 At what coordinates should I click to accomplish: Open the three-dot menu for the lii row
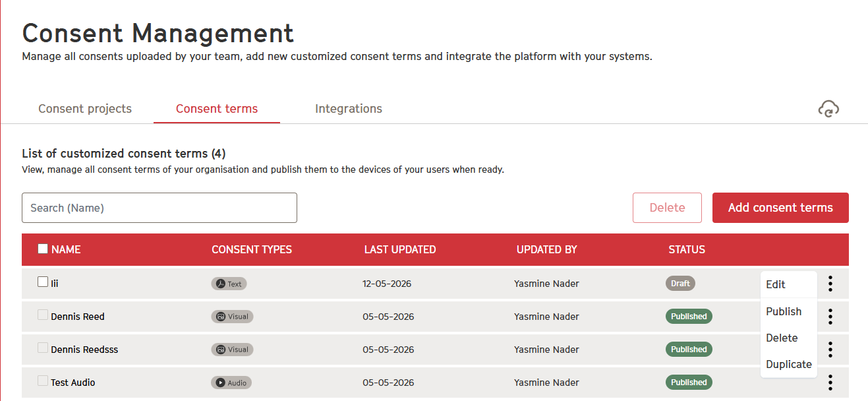830,284
